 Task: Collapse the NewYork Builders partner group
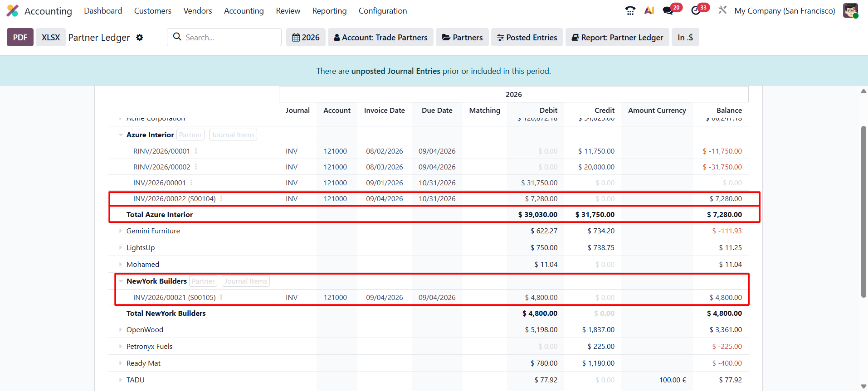pos(121,281)
